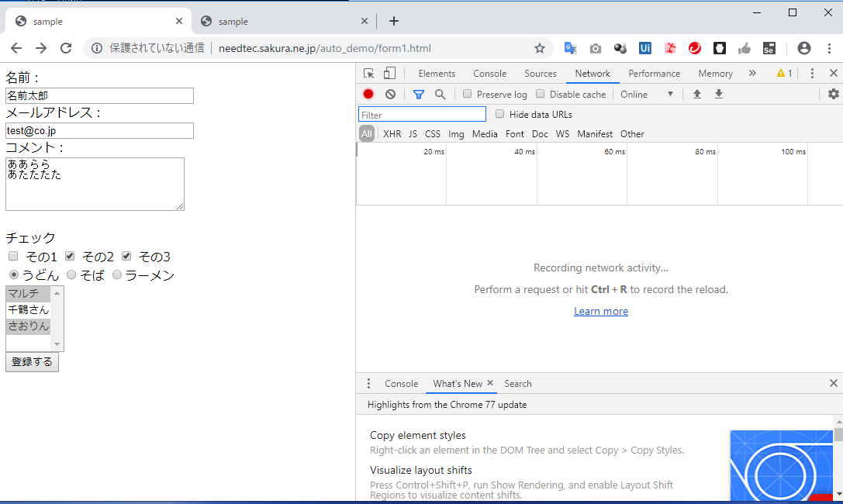Click the browser forward arrow

point(41,48)
